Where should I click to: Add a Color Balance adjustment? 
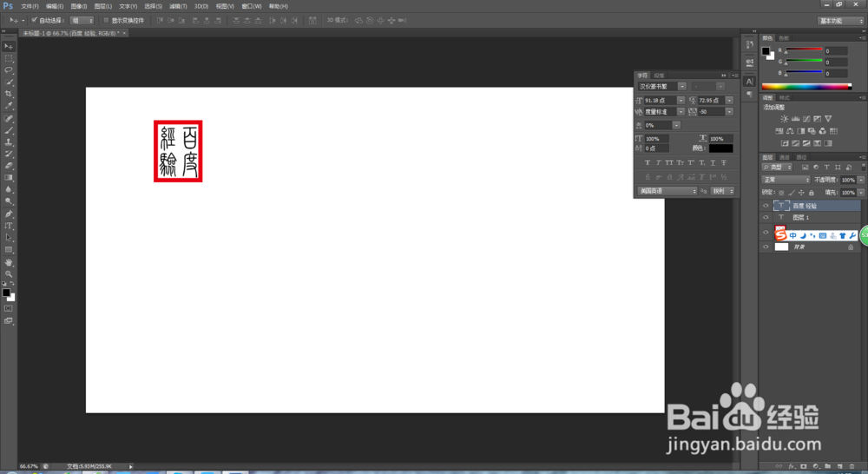(790, 131)
